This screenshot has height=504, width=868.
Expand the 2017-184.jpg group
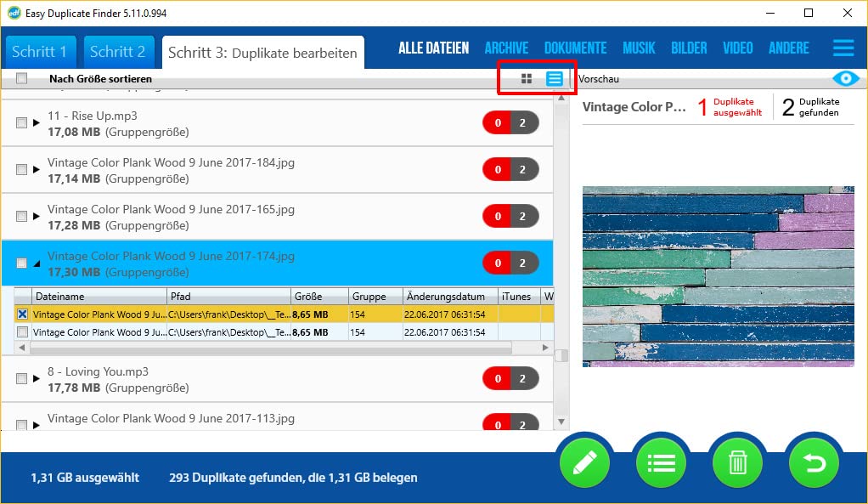36,170
